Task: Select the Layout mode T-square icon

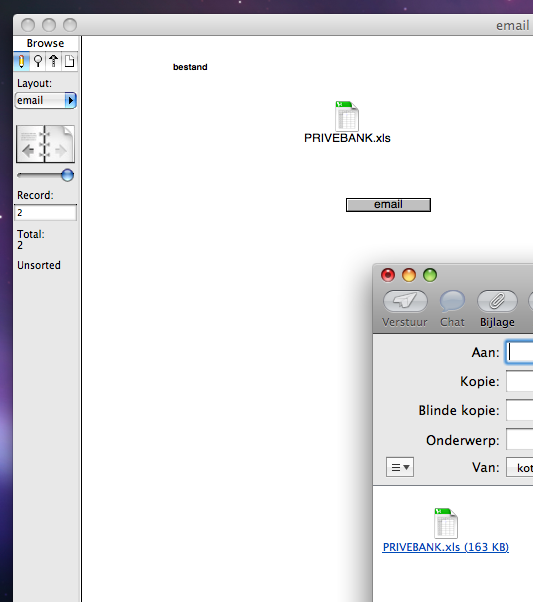Action: point(53,61)
